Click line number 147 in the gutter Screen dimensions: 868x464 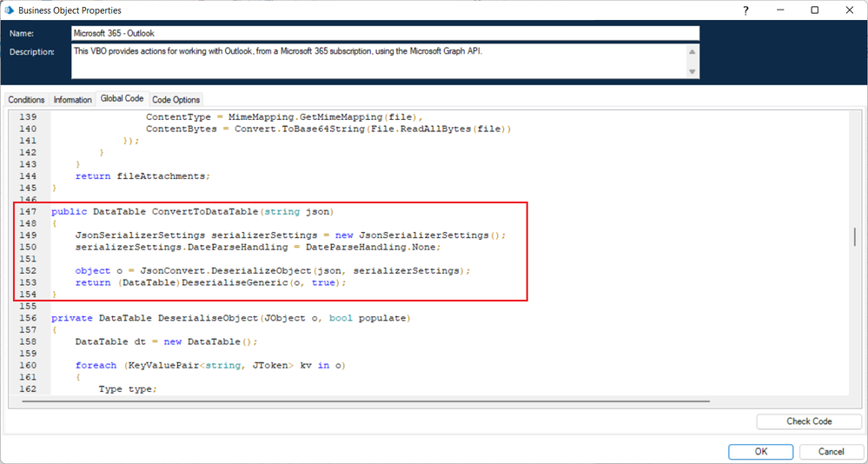click(27, 211)
